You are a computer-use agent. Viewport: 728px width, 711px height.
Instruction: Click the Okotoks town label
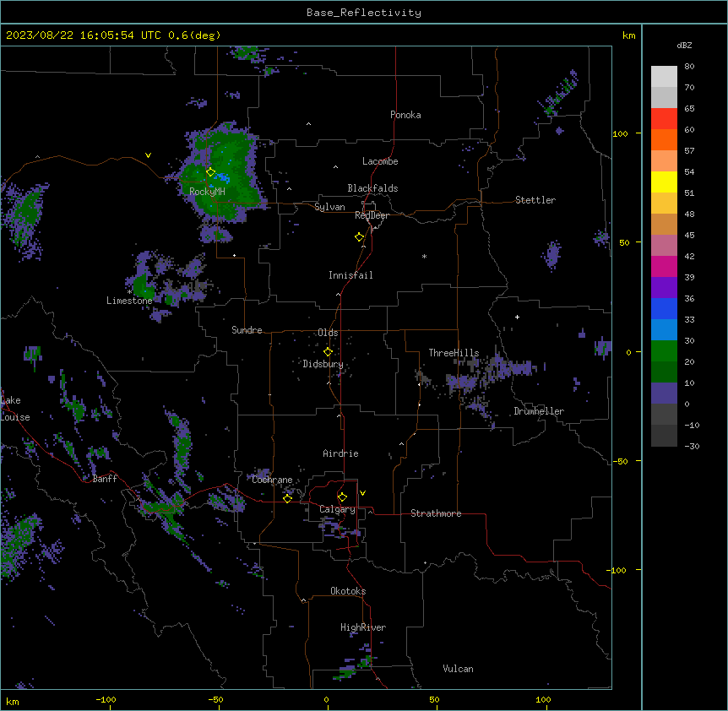pos(348,591)
